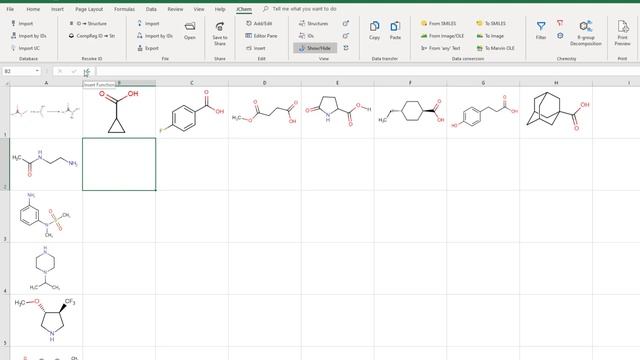Viewport: 640px width, 360px height.
Task: Click Structures in the View group
Action: point(313,24)
